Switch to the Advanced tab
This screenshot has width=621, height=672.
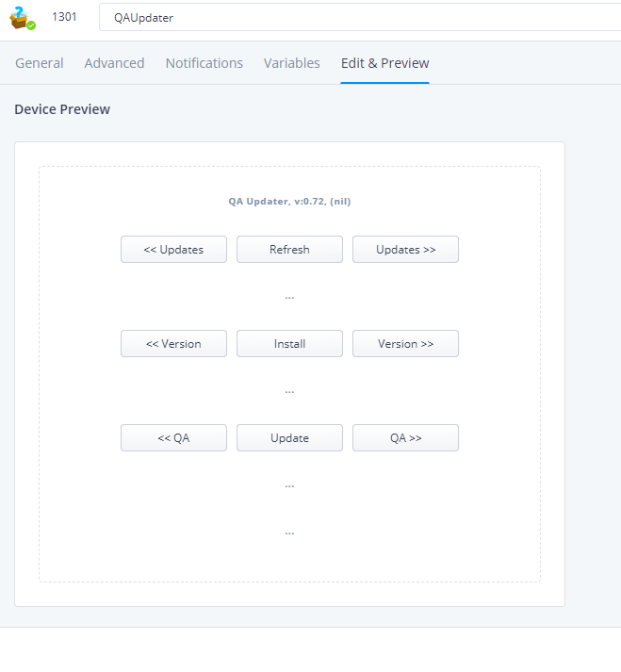click(114, 63)
